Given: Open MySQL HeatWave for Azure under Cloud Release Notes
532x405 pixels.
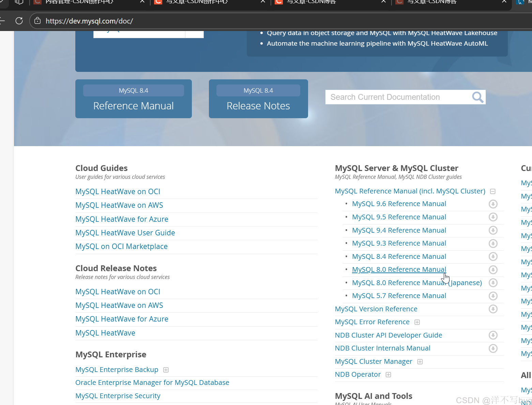Looking at the screenshot, I should [x=122, y=319].
